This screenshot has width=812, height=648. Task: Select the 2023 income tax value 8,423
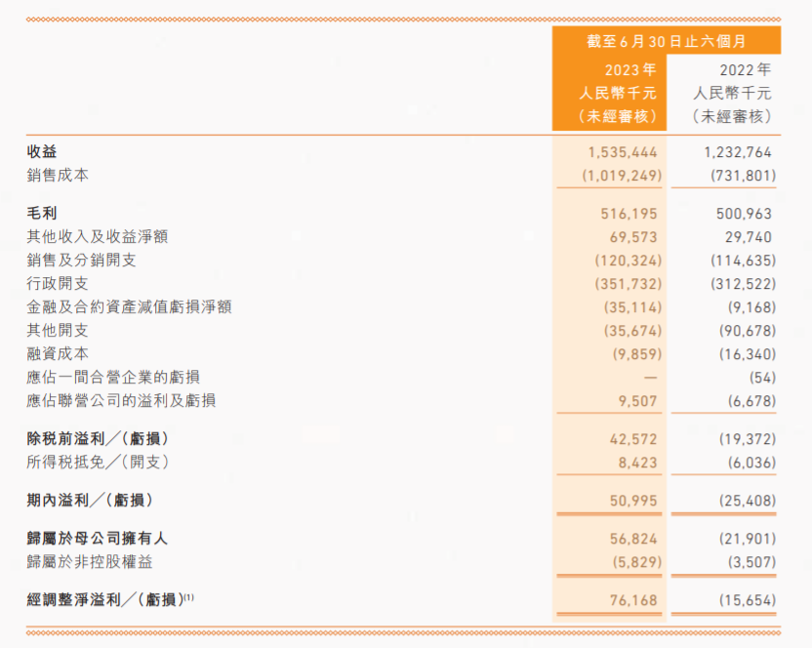(x=637, y=462)
